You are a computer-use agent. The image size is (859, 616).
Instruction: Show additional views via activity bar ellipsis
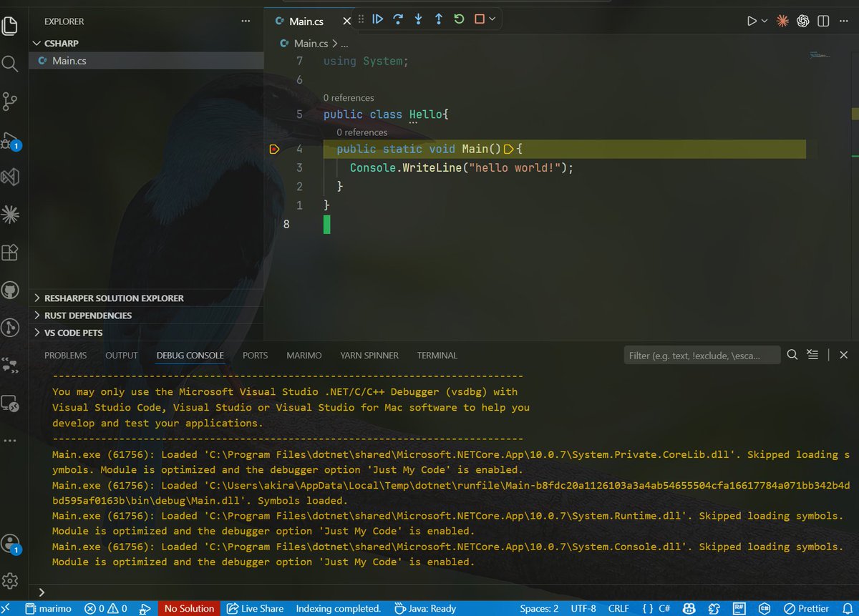pos(9,441)
